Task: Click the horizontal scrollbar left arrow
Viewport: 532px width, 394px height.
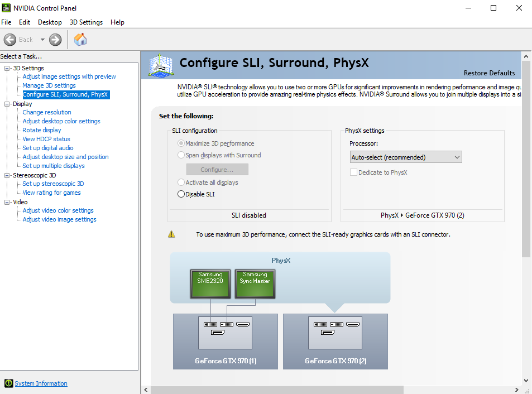Action: pyautogui.click(x=146, y=390)
